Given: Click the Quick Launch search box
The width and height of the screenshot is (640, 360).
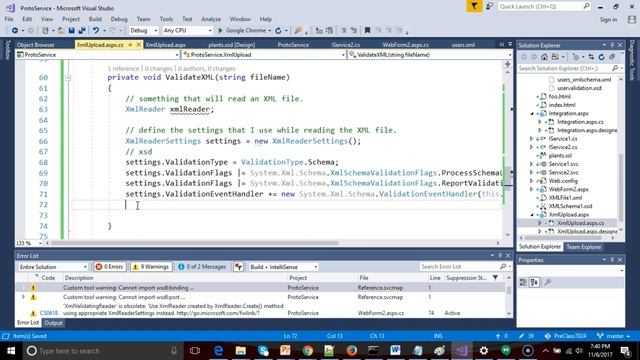Looking at the screenshot, I should coord(543,6).
